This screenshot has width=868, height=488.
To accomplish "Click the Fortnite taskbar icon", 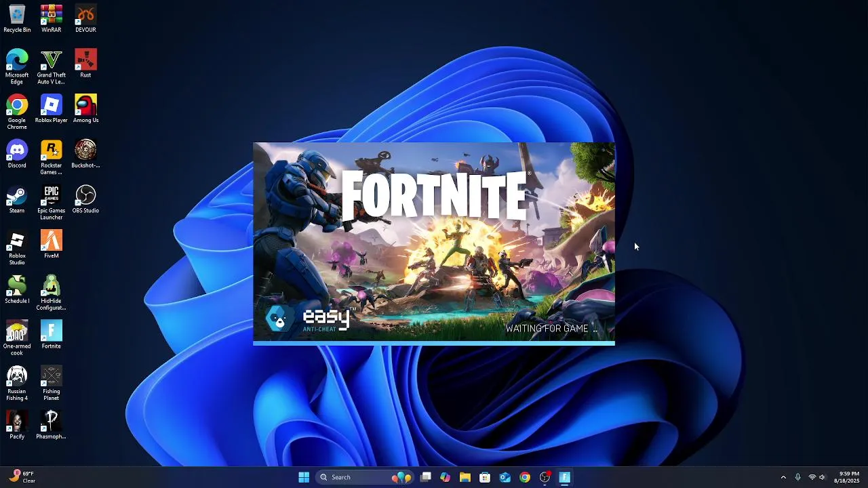I will 564,477.
